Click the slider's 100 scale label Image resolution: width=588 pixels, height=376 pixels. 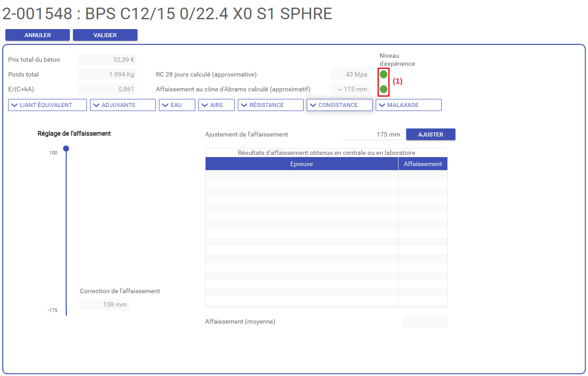[x=53, y=153]
